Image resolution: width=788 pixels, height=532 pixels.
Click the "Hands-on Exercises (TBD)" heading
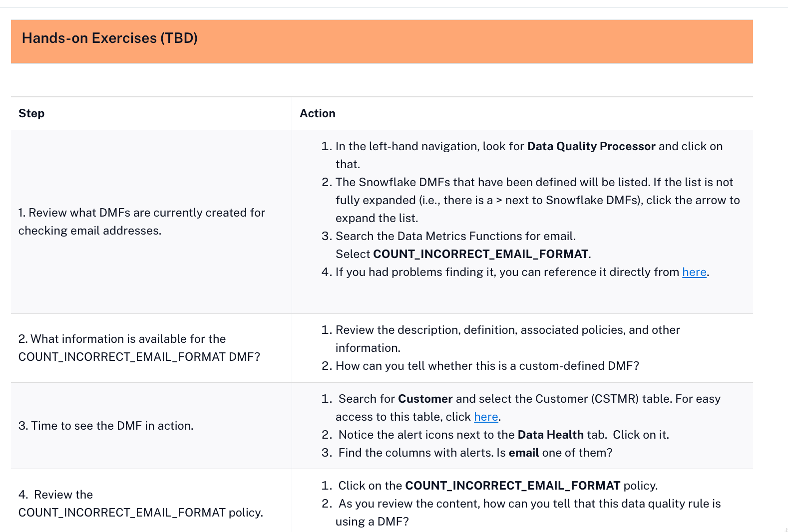110,38
